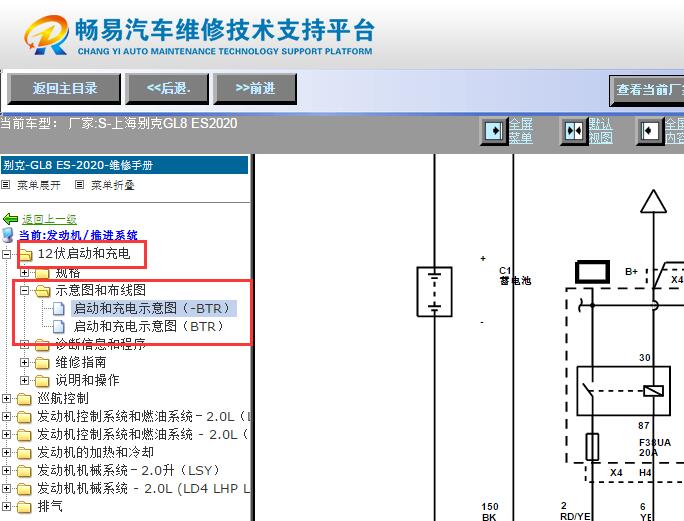The width and height of the screenshot is (684, 521).
Task: Expand the 巡航控制 node
Action: click(7, 398)
